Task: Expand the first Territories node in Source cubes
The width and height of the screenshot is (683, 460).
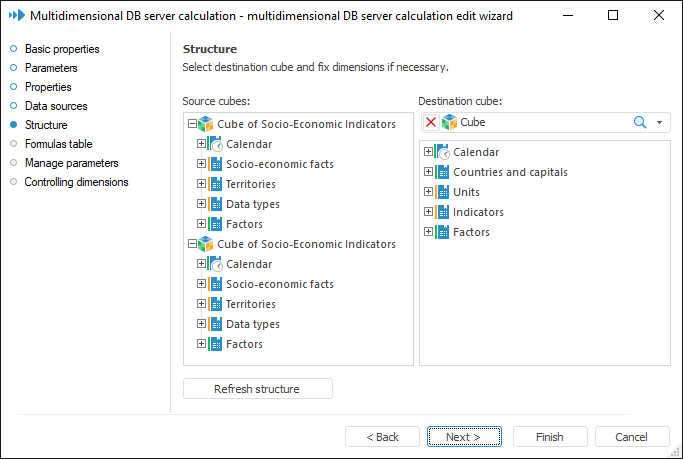Action: point(201,184)
